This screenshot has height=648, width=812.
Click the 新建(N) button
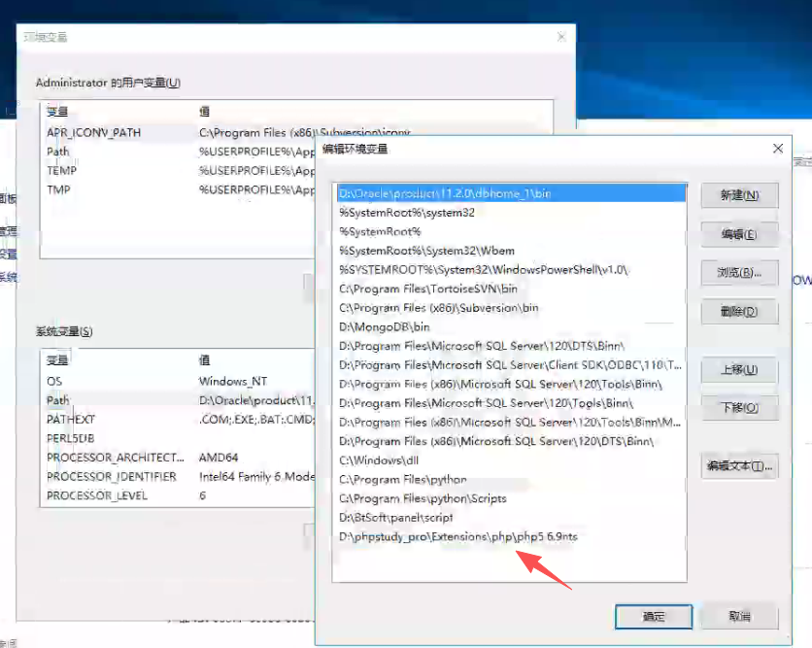coord(739,195)
